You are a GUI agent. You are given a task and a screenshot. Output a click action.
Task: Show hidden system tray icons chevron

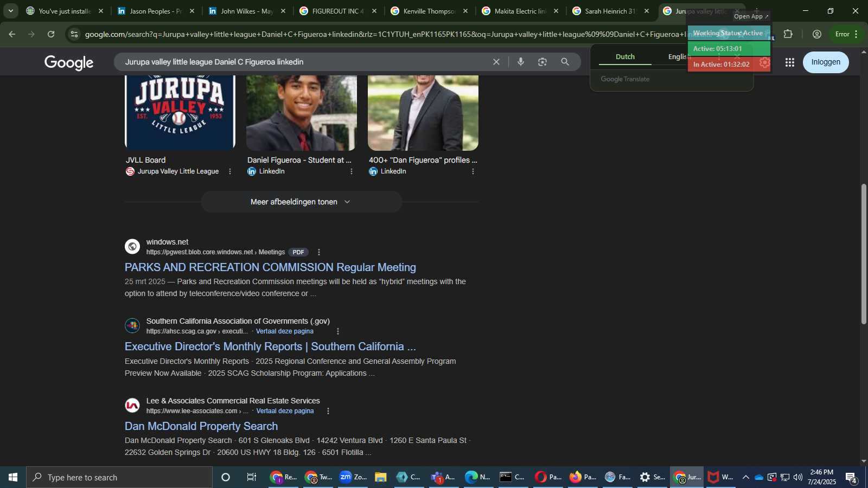click(x=745, y=477)
